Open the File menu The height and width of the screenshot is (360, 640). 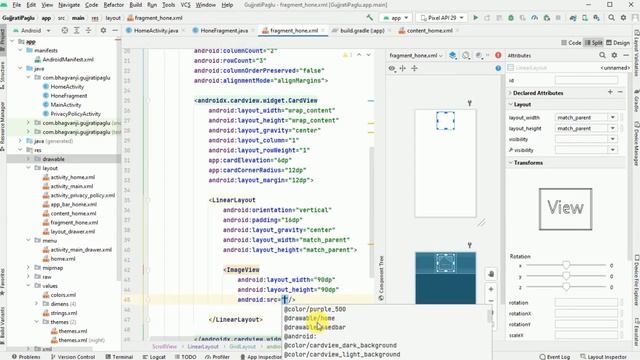(x=16, y=5)
